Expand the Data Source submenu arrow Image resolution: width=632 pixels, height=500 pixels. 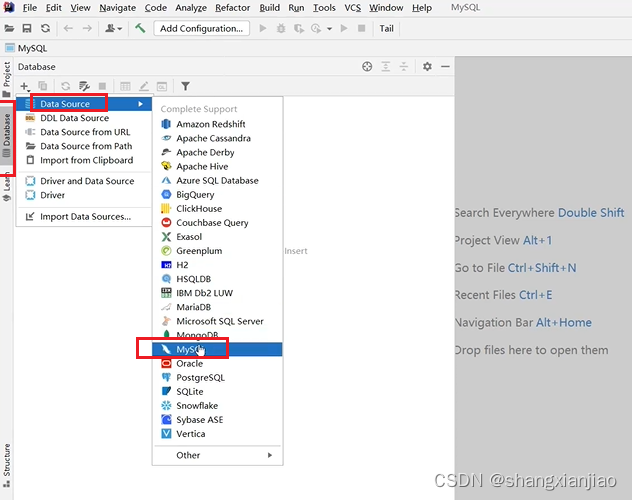[140, 104]
